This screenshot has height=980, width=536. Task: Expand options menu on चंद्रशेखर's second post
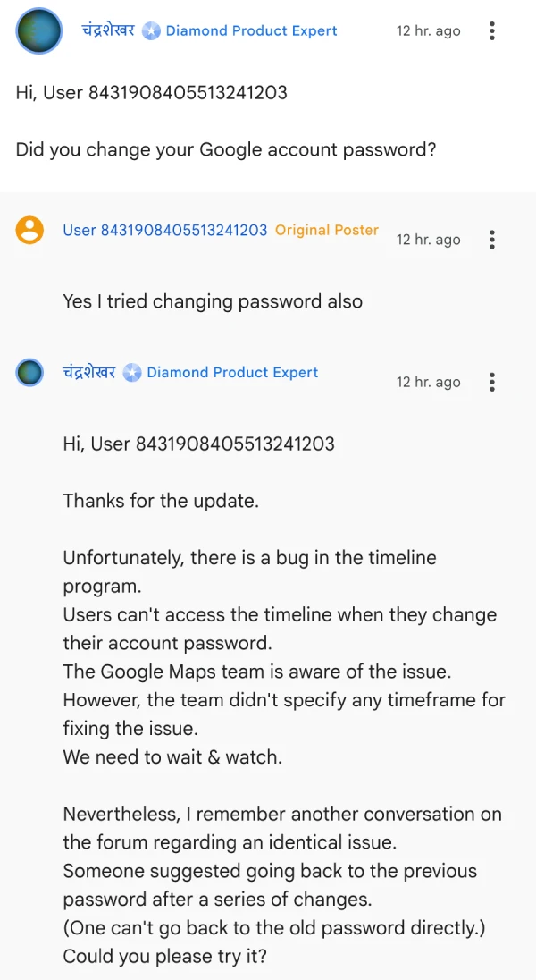491,382
